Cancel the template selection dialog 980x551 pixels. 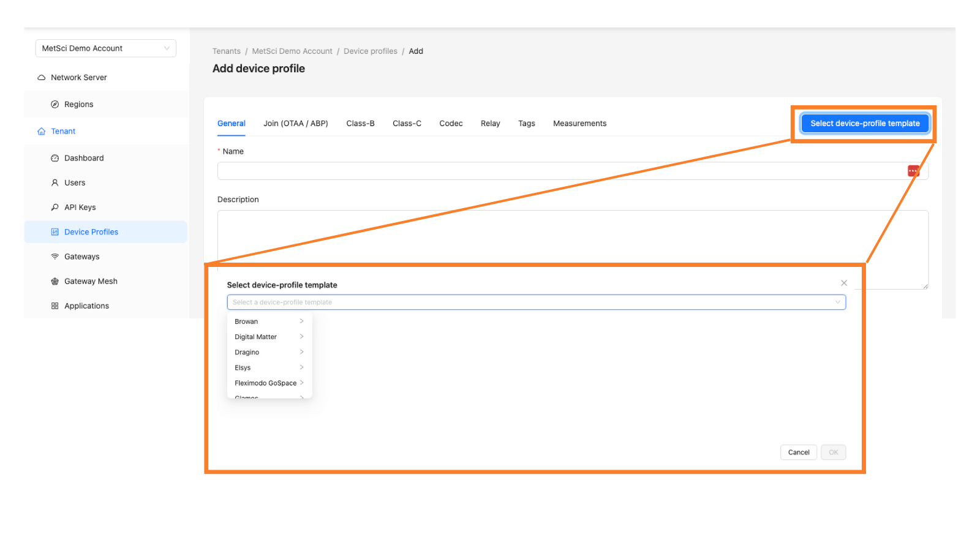pyautogui.click(x=798, y=452)
